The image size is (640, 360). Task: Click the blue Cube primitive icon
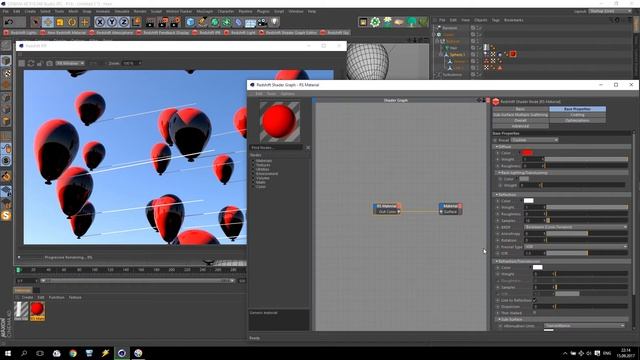[190, 22]
